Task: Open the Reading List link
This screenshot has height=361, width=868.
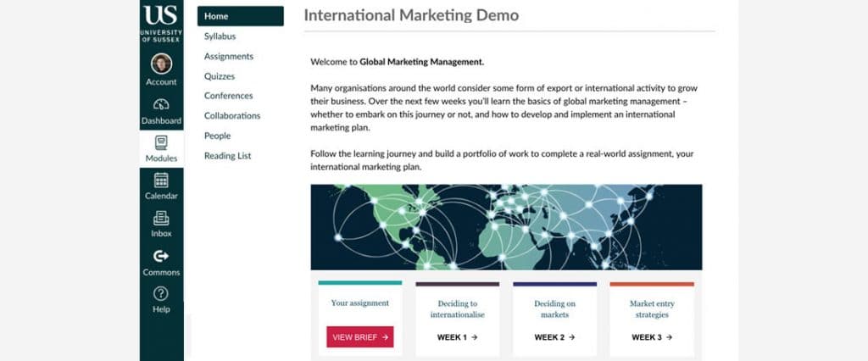Action: click(227, 156)
